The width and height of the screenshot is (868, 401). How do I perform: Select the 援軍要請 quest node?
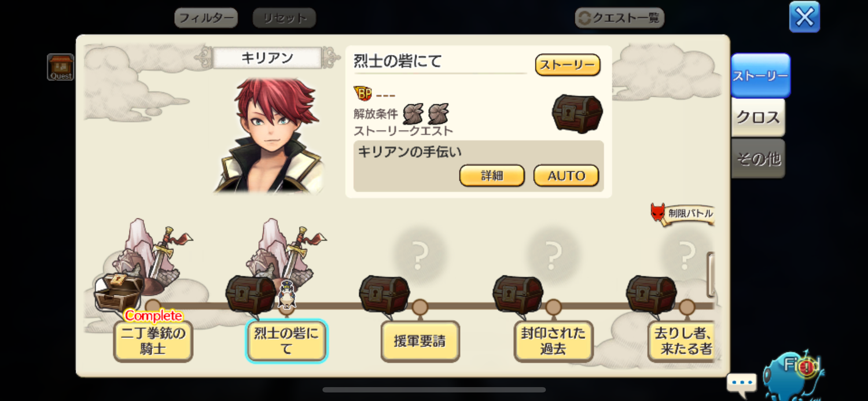click(420, 341)
